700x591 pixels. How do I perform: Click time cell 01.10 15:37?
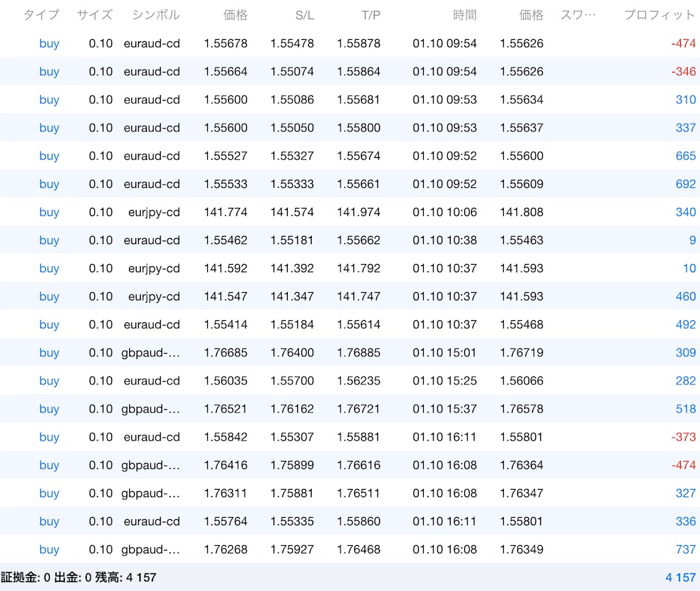(x=444, y=409)
